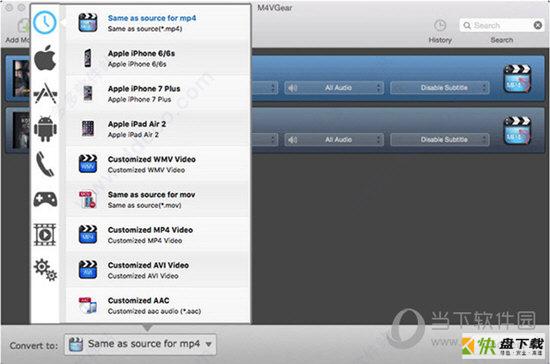Viewport: 550px width, 364px height.
Task: Choose Apple iPhone 6/6s profile
Action: [158, 58]
